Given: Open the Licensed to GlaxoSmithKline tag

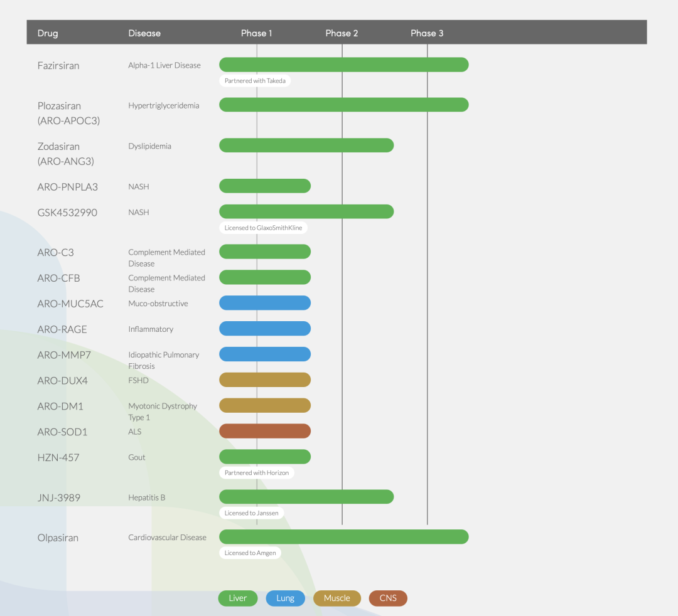Looking at the screenshot, I should pos(263,228).
